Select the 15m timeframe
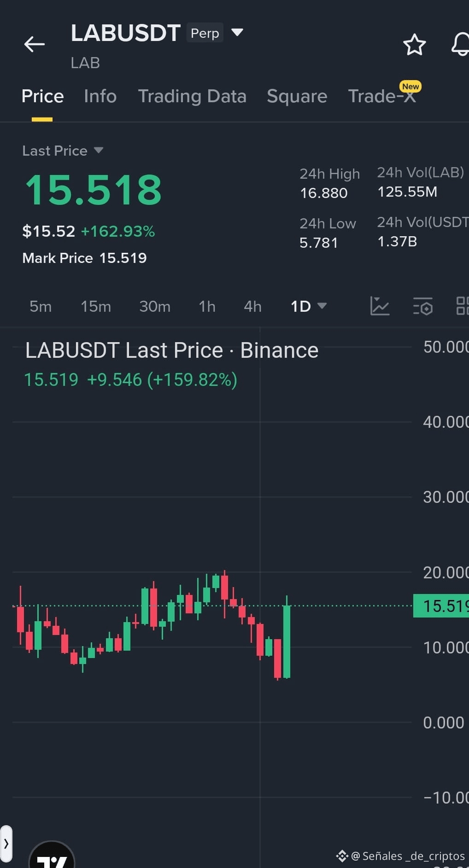This screenshot has width=469, height=868. (x=96, y=306)
